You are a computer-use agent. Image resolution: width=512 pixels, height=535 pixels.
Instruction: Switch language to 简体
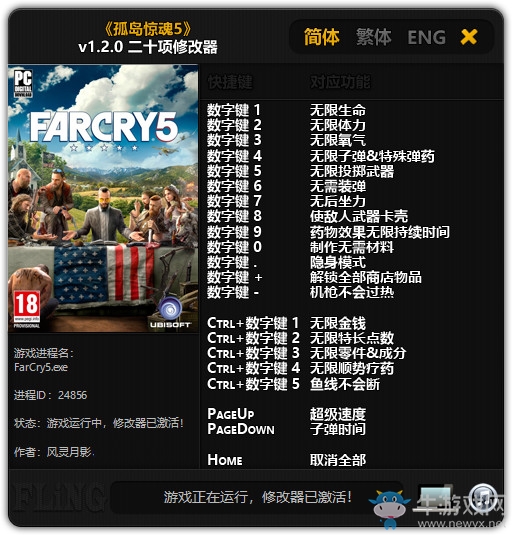(321, 37)
